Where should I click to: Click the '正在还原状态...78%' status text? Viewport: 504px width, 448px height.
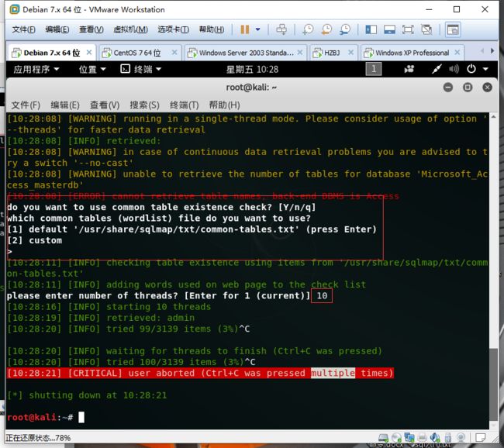point(38,438)
